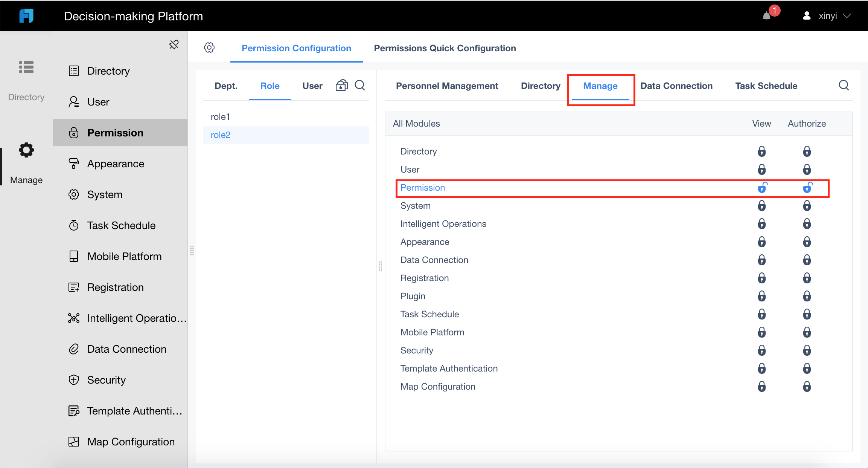The image size is (868, 468).
Task: Click the Mobile Platform device icon
Action: [74, 256]
